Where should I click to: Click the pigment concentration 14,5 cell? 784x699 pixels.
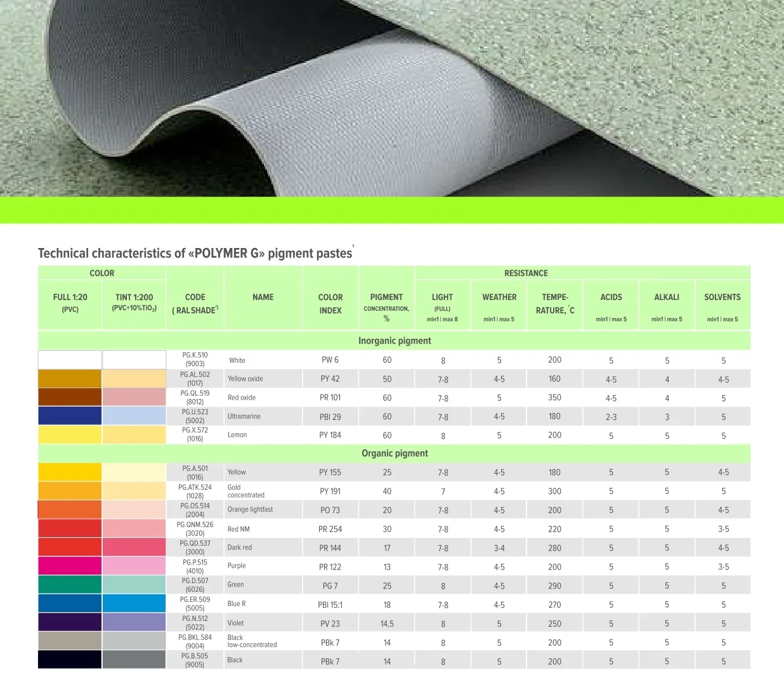tap(386, 622)
